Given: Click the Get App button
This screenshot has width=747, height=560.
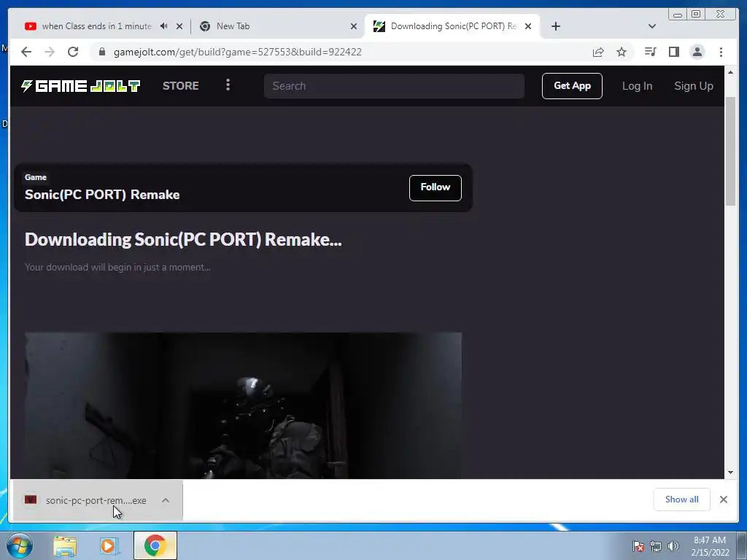Looking at the screenshot, I should 572,86.
